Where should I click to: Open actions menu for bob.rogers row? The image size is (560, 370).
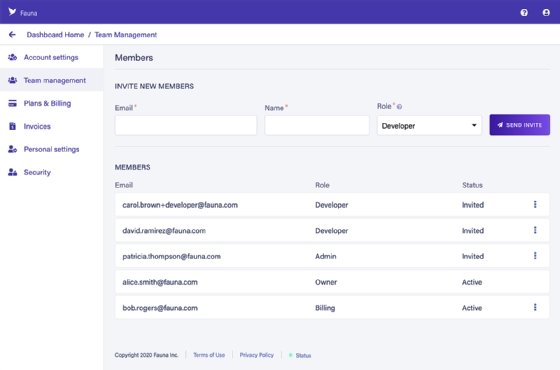(x=535, y=307)
